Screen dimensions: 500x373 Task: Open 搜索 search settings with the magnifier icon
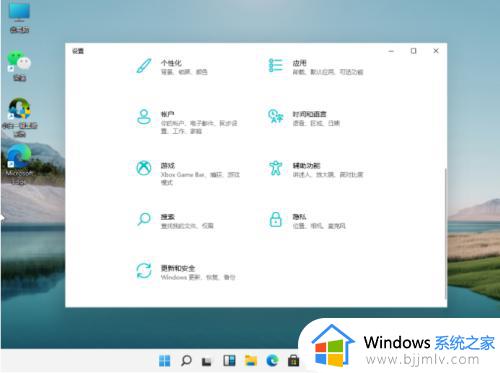[175, 221]
